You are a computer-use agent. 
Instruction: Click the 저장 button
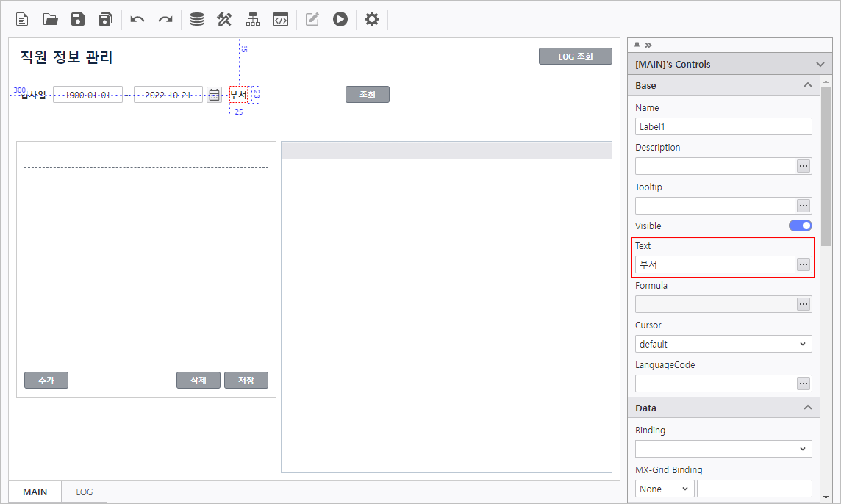point(246,380)
